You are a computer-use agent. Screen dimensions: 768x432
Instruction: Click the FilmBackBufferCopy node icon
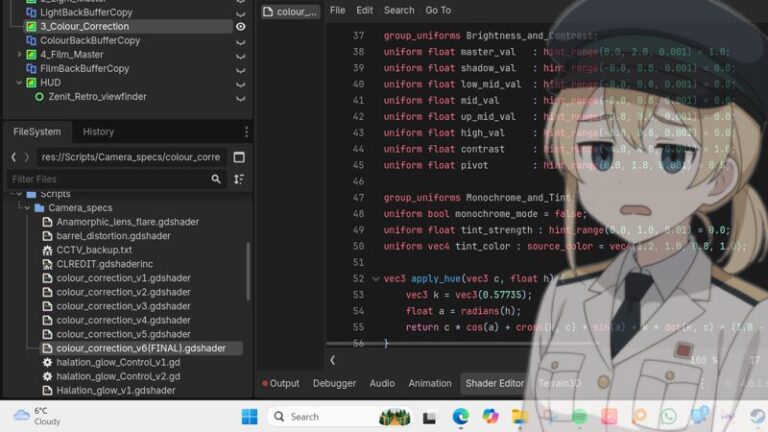pos(31,69)
